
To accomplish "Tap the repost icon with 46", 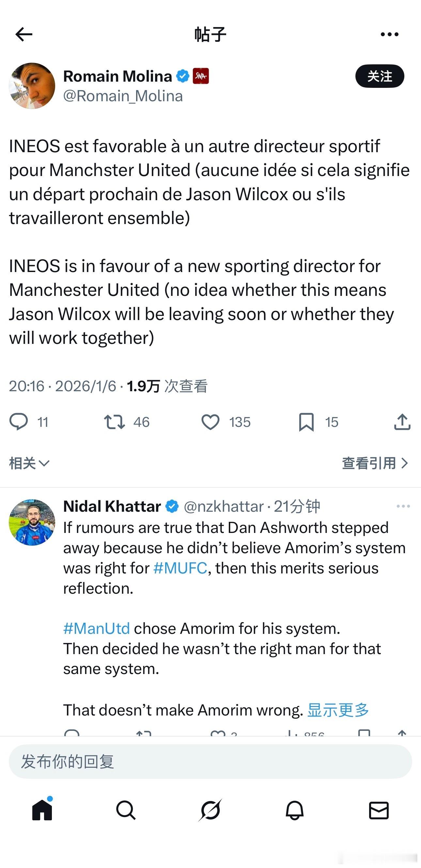I will click(x=115, y=422).
